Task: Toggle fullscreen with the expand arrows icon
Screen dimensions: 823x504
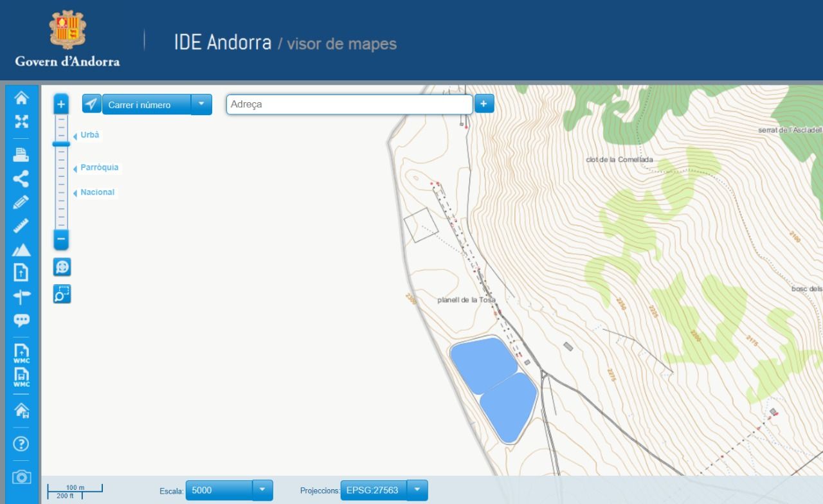Action: coord(21,122)
